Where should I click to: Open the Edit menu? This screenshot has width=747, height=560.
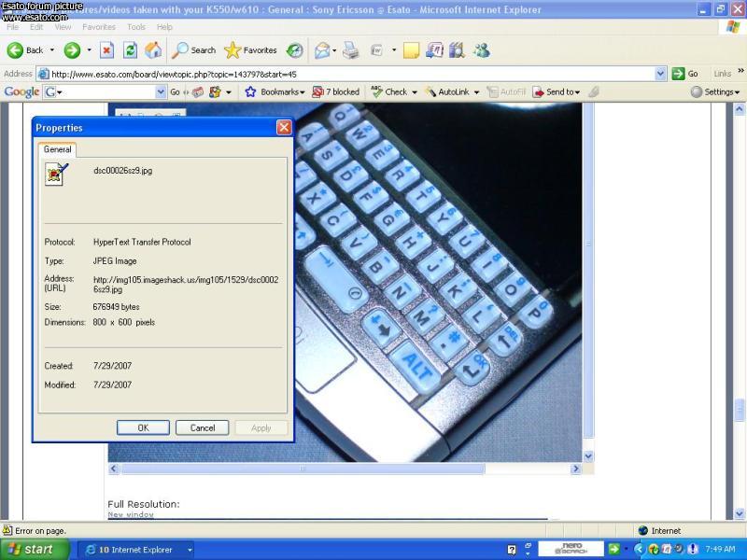pyautogui.click(x=36, y=27)
